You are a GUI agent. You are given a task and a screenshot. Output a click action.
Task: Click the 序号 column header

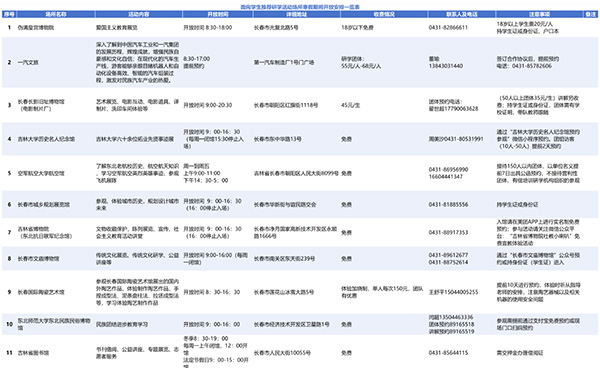pyautogui.click(x=9, y=14)
